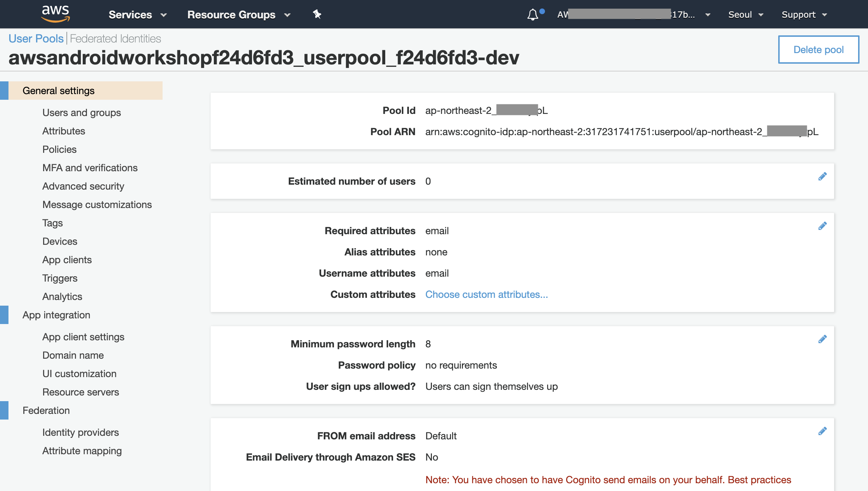868x491 pixels.
Task: Navigate to MFA and verifications
Action: point(90,168)
